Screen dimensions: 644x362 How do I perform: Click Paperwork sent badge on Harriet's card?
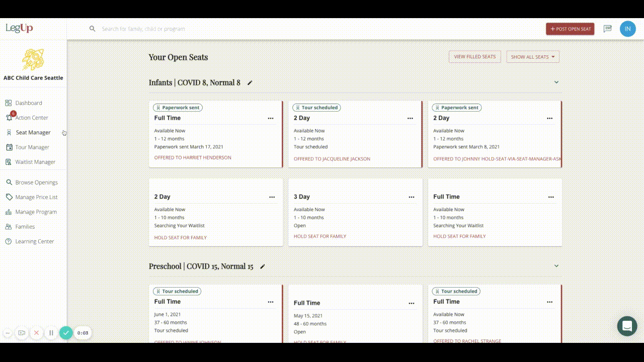(178, 108)
